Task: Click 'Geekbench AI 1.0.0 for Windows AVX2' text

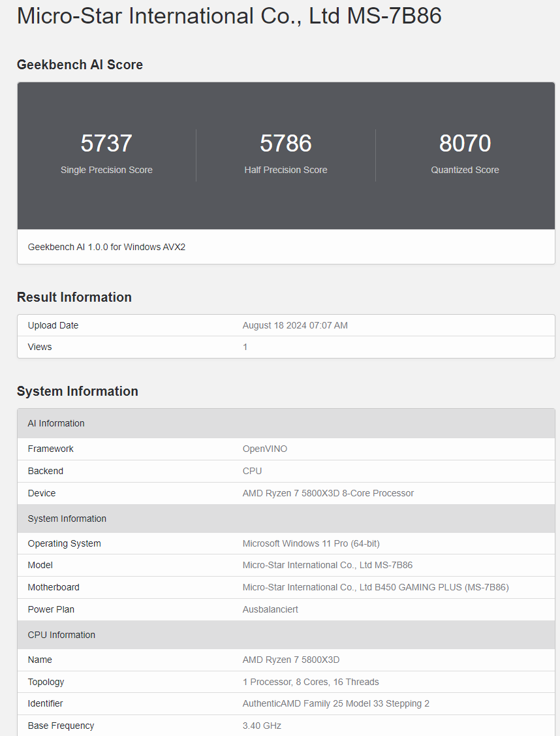Action: pyautogui.click(x=106, y=247)
